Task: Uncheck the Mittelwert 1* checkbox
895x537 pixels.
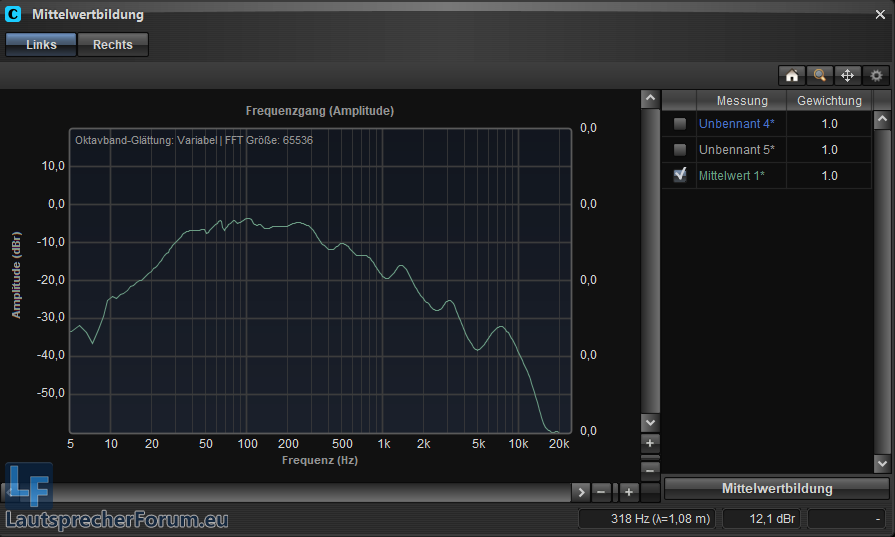Action: coord(680,175)
